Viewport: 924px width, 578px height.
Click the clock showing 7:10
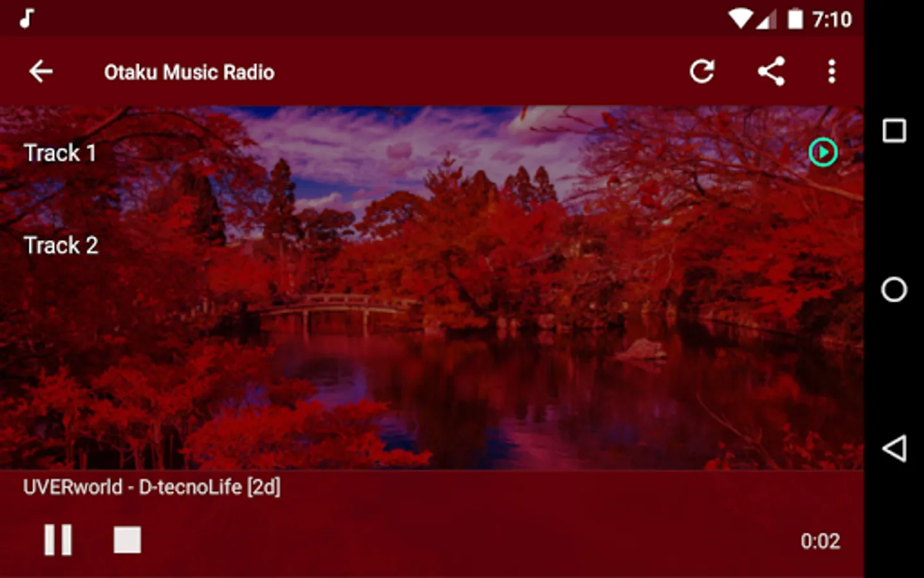832,19
